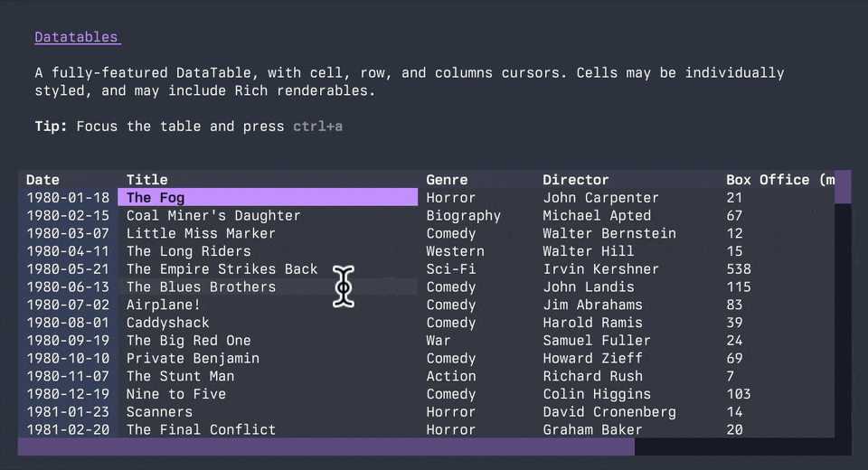Image resolution: width=868 pixels, height=470 pixels.
Task: Click the 'Western' genre cell
Action: pyautogui.click(x=455, y=251)
